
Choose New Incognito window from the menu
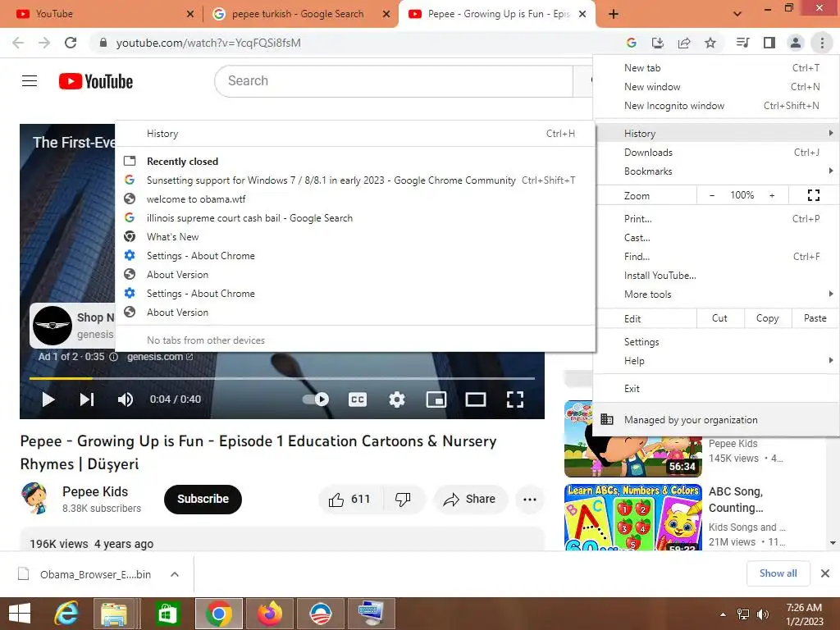coord(717,106)
